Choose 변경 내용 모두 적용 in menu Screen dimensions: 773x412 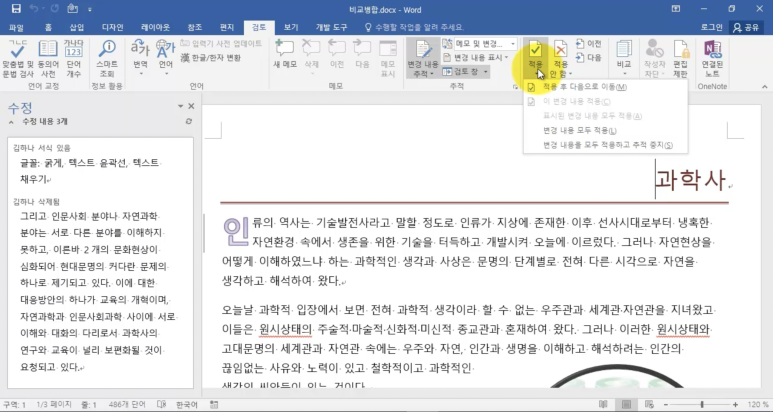(x=606, y=131)
